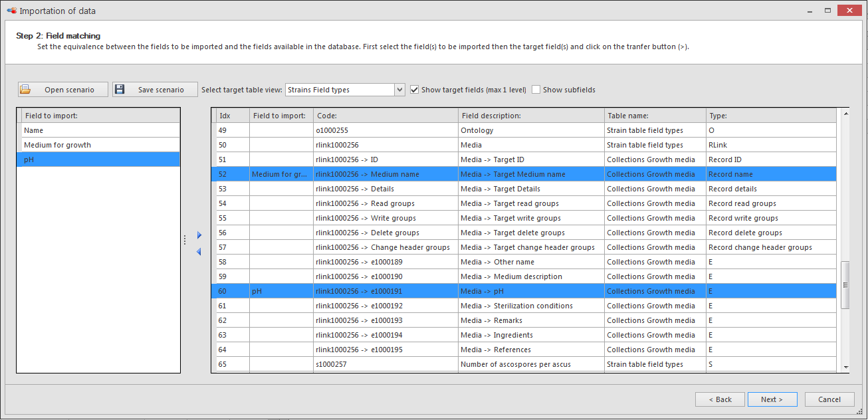Screen dimensions: 868x420
Task: Click the Field description: column header
Action: pos(531,116)
